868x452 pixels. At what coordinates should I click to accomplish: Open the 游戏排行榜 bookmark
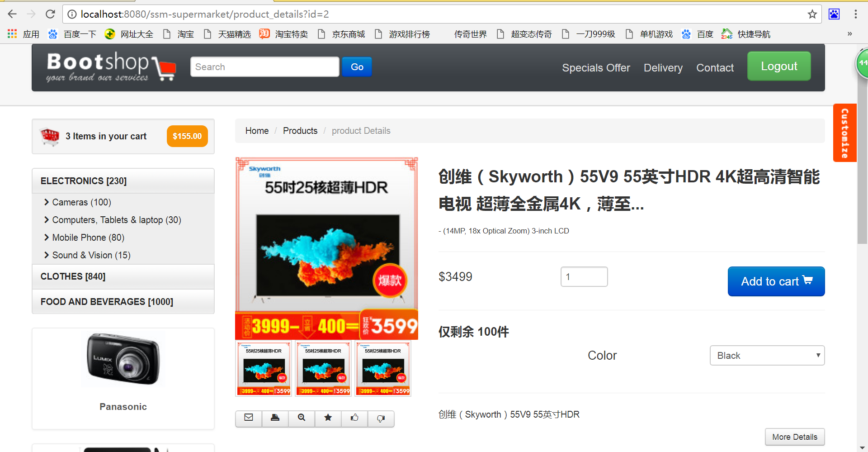point(402,34)
